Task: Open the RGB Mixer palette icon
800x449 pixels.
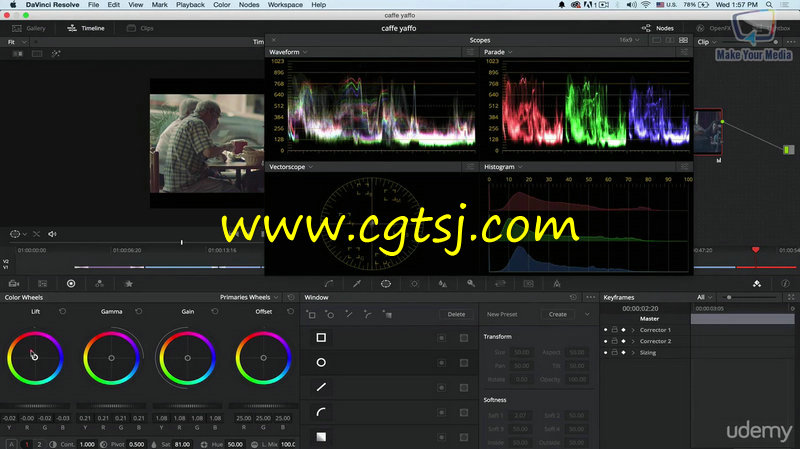Action: coord(99,284)
